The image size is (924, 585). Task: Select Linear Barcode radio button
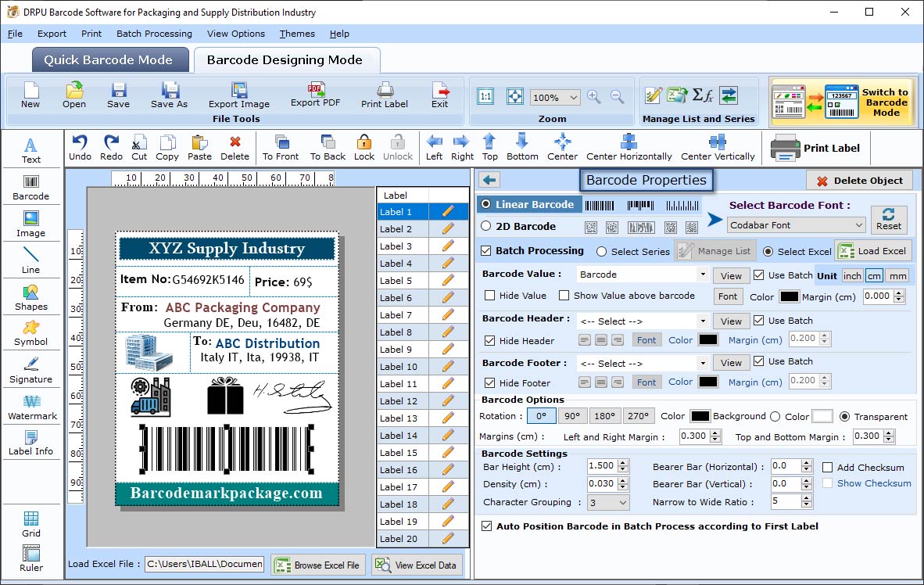(486, 204)
